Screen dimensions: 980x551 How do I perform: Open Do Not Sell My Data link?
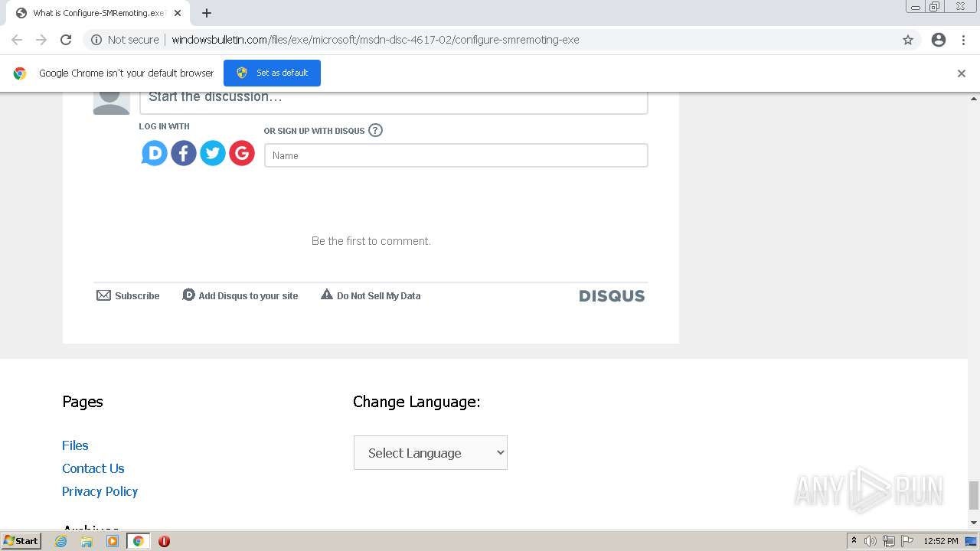pyautogui.click(x=371, y=295)
